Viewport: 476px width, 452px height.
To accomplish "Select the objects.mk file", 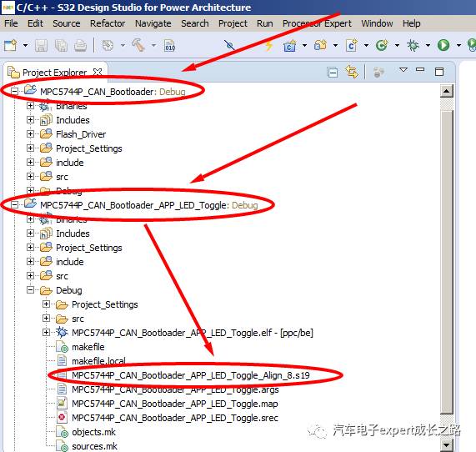I will tap(93, 432).
